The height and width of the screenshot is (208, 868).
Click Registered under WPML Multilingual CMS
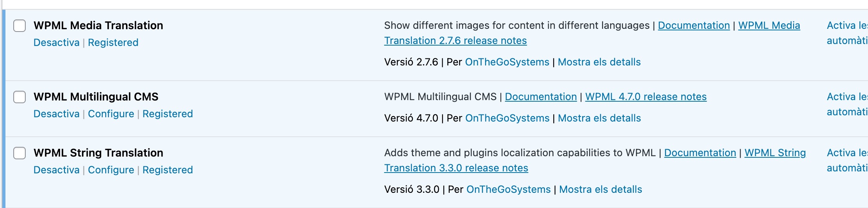[168, 114]
